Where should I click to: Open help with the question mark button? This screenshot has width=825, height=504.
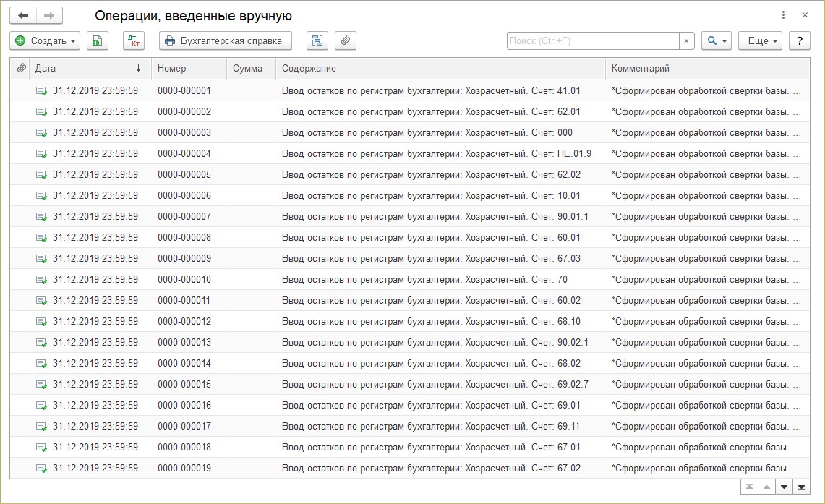[800, 40]
